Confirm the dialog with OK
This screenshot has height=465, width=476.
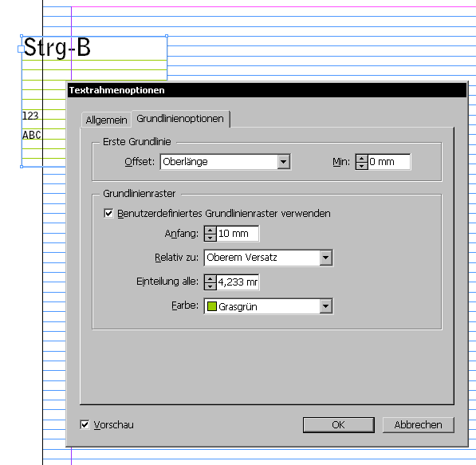coord(339,424)
